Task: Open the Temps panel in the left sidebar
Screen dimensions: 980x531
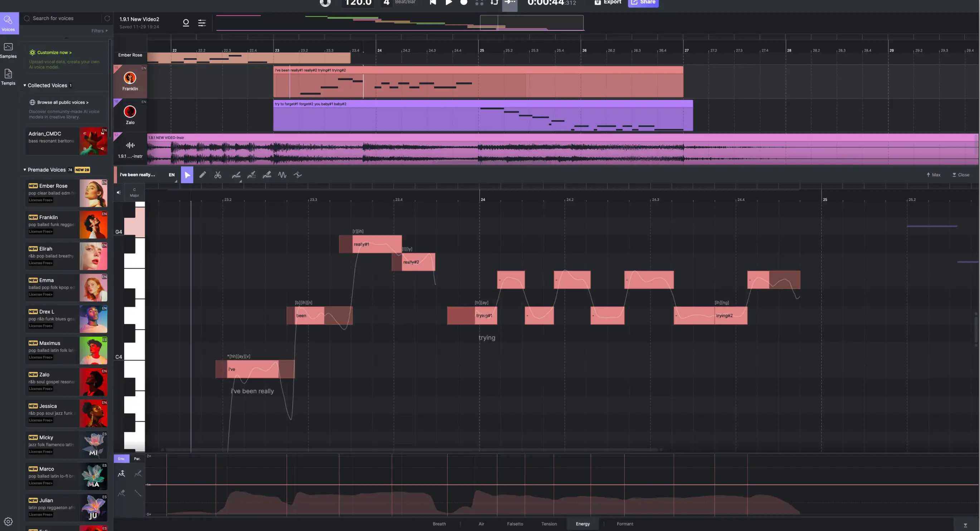Action: coord(8,77)
